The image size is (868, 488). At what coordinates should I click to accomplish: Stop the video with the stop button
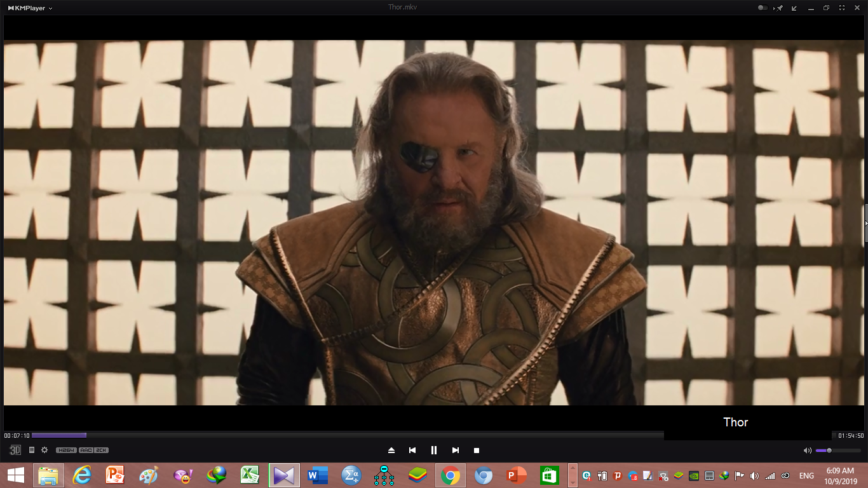tap(477, 450)
